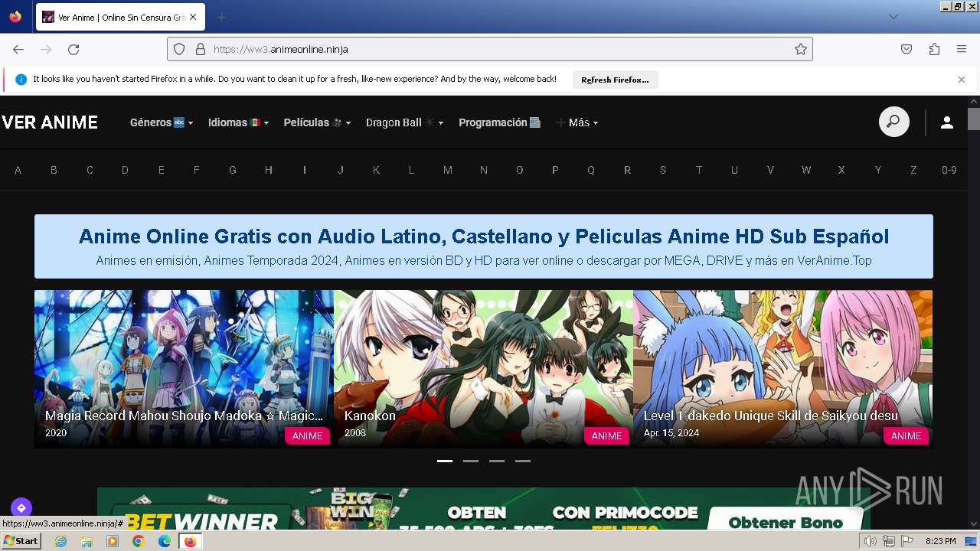Open Internet Explorer from the taskbar

click(61, 541)
